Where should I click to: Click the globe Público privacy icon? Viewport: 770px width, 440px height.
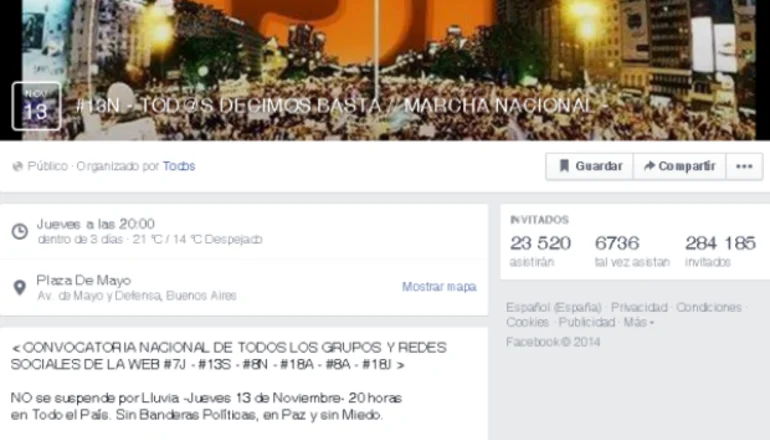tap(18, 166)
